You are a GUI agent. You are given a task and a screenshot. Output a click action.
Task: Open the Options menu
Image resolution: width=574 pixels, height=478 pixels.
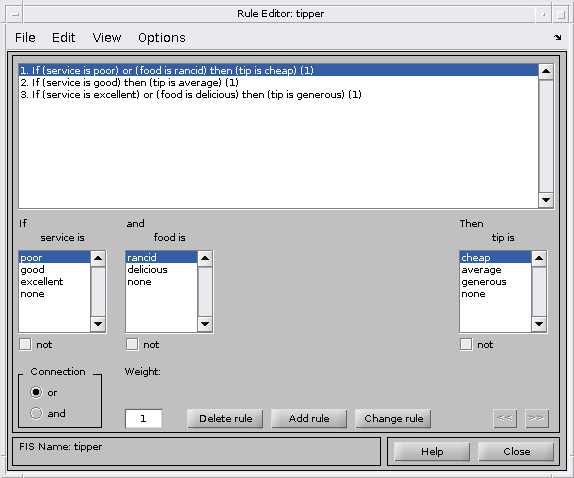161,38
